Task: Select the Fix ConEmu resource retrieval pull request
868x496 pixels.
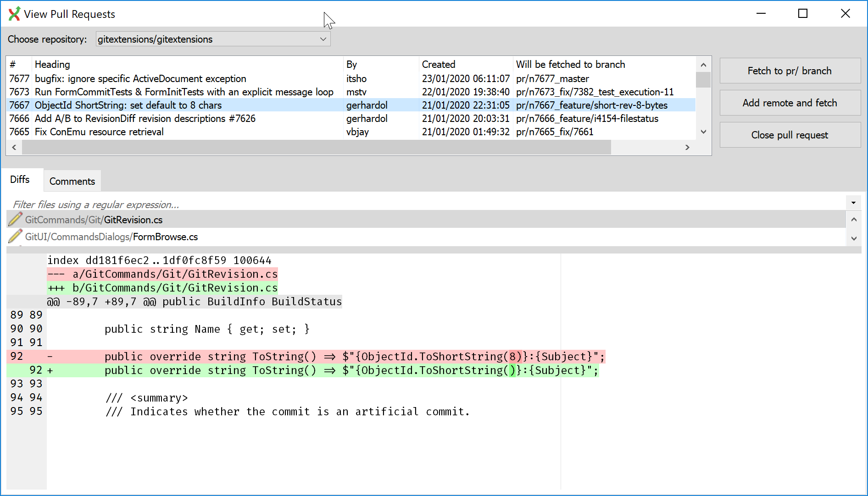Action: pos(99,132)
